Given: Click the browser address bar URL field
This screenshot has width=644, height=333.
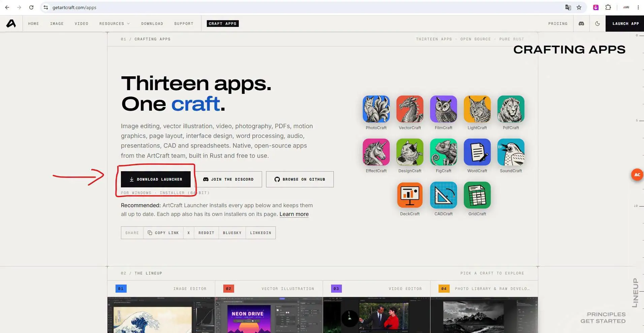Looking at the screenshot, I should (x=303, y=7).
